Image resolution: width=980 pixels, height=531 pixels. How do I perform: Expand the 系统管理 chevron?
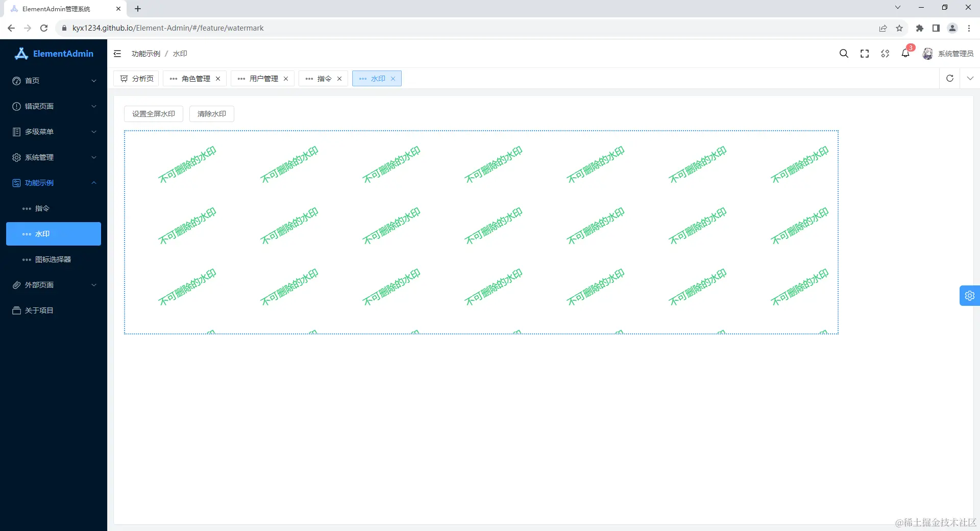pos(94,157)
